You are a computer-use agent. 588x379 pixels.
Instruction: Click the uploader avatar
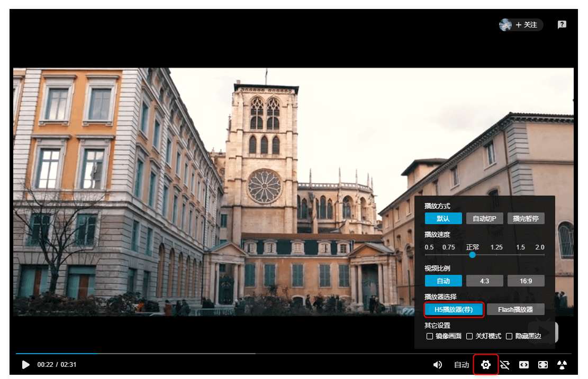click(x=505, y=25)
